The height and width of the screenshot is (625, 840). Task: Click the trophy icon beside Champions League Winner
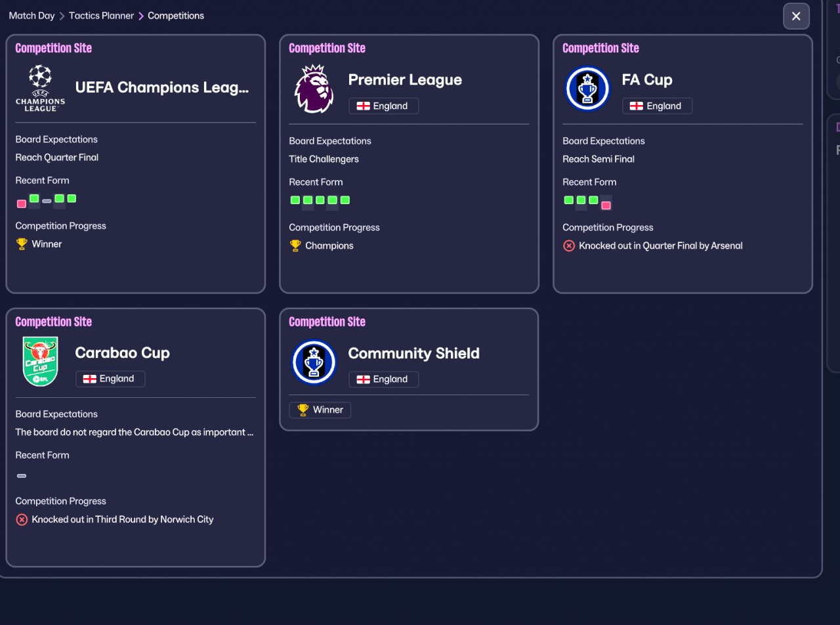22,244
